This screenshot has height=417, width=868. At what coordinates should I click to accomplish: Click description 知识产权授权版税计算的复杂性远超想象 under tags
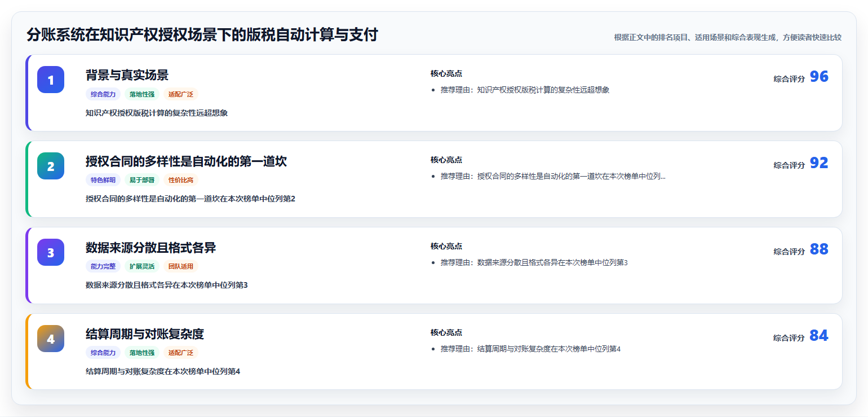pos(157,113)
